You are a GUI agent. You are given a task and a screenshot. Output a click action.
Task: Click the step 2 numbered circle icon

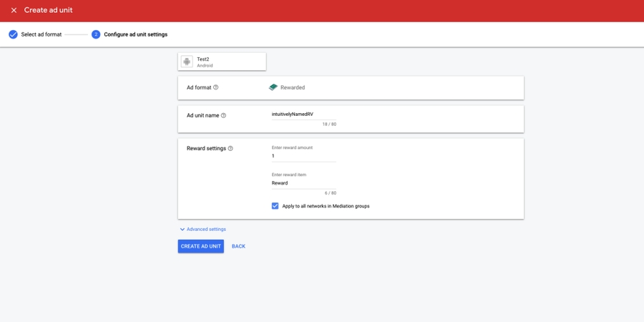point(96,34)
